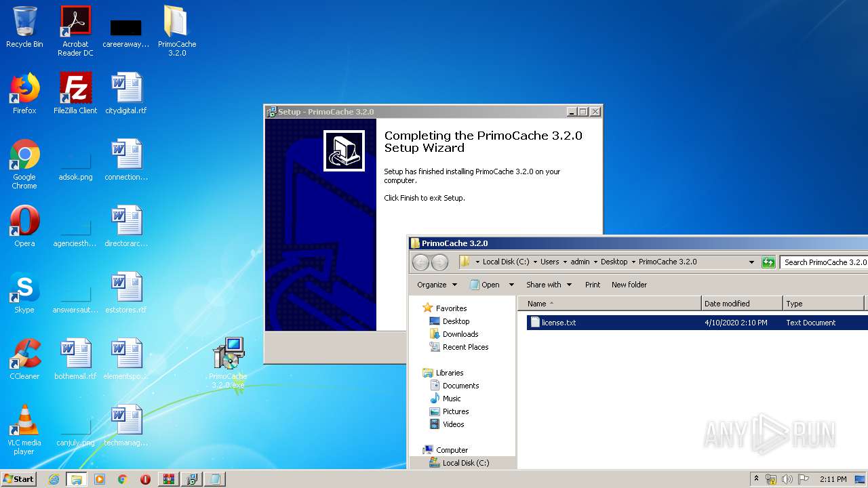Sort files by Date modified column

tap(742, 304)
